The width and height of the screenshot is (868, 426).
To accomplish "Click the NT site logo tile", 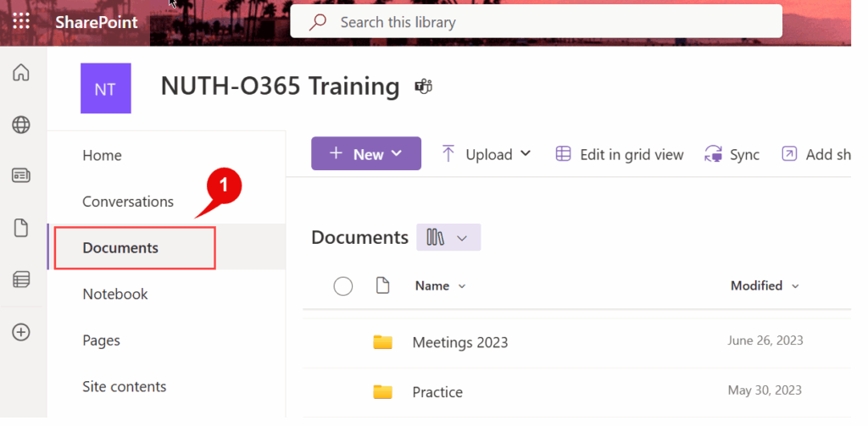I will click(x=105, y=88).
